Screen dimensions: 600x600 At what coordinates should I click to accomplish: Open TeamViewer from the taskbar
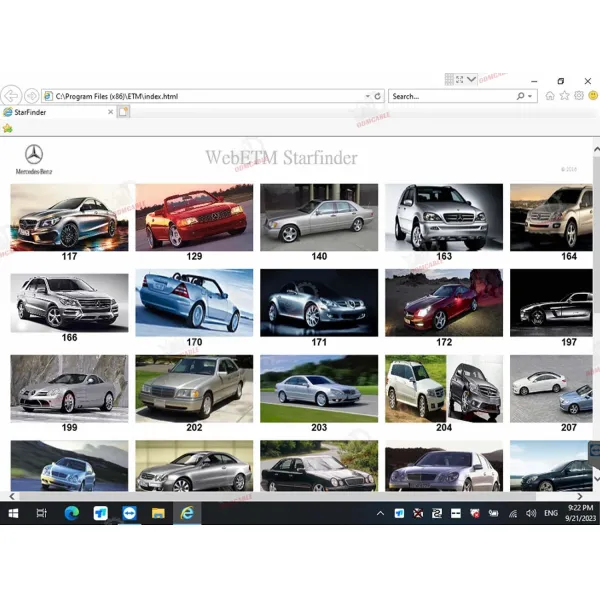[x=129, y=513]
